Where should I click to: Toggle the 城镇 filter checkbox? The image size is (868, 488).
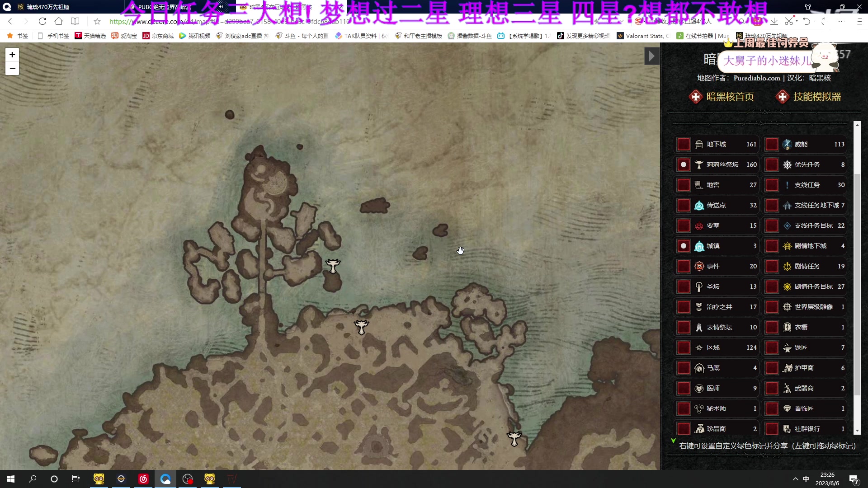[684, 246]
